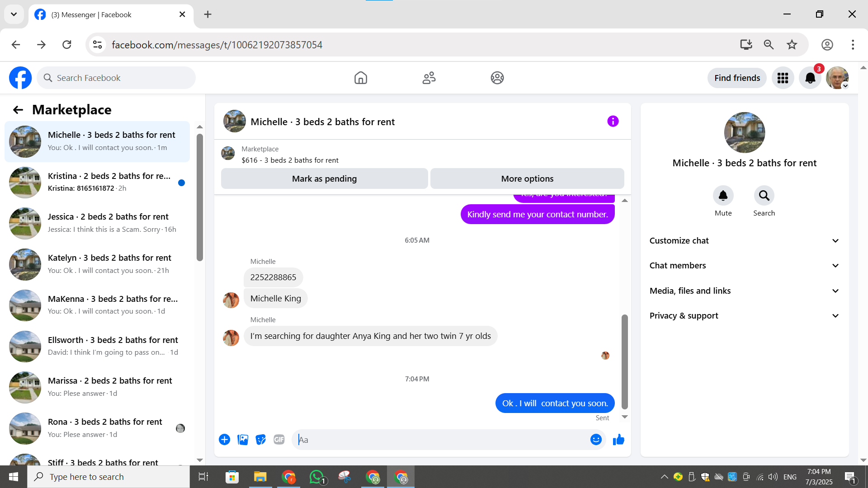This screenshot has width=868, height=488.
Task: Click the Aa message input field
Action: [x=441, y=440]
